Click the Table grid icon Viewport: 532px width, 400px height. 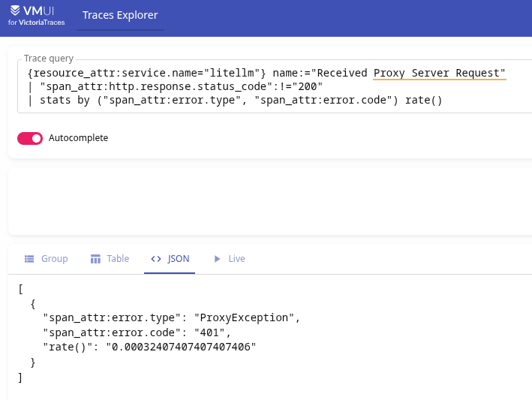pos(95,259)
